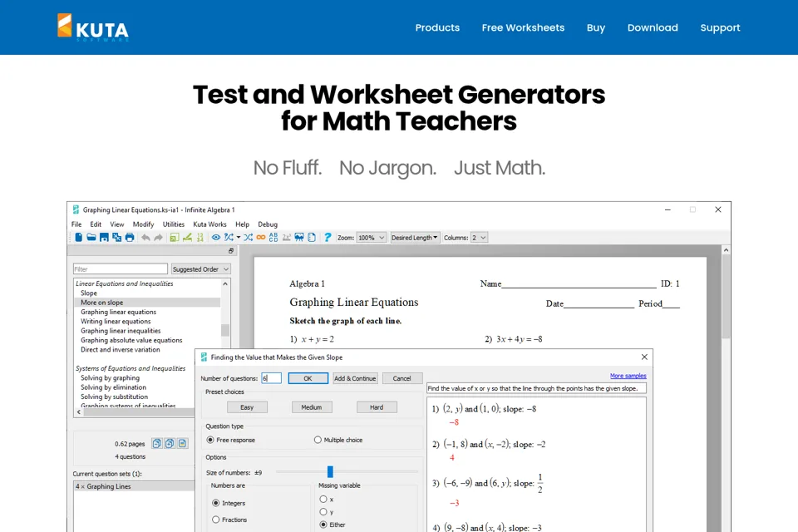The height and width of the screenshot is (532, 798).
Task: Click the eye preview icon in toolbar
Action: click(216, 237)
